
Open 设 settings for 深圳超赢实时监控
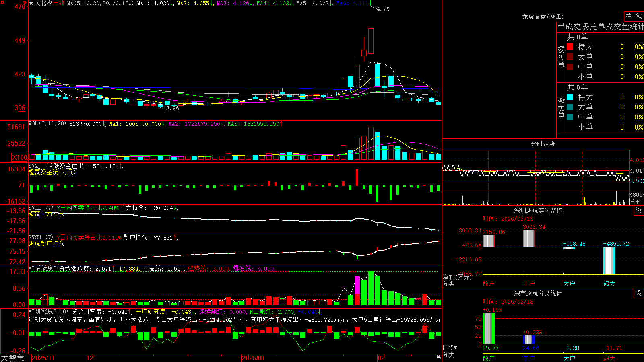[x=638, y=210]
